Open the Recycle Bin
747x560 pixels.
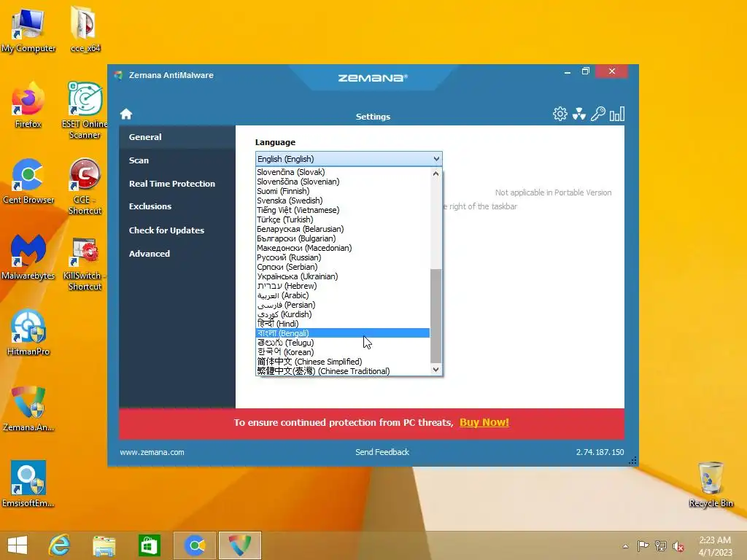coord(711,484)
